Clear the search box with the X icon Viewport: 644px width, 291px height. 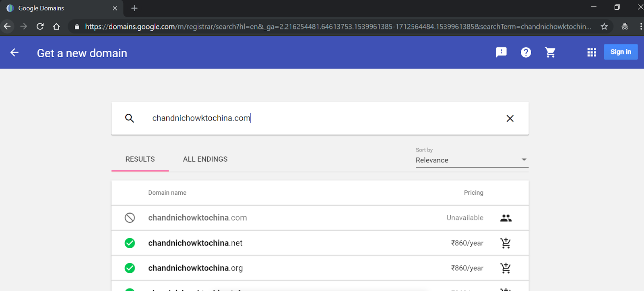click(x=510, y=118)
